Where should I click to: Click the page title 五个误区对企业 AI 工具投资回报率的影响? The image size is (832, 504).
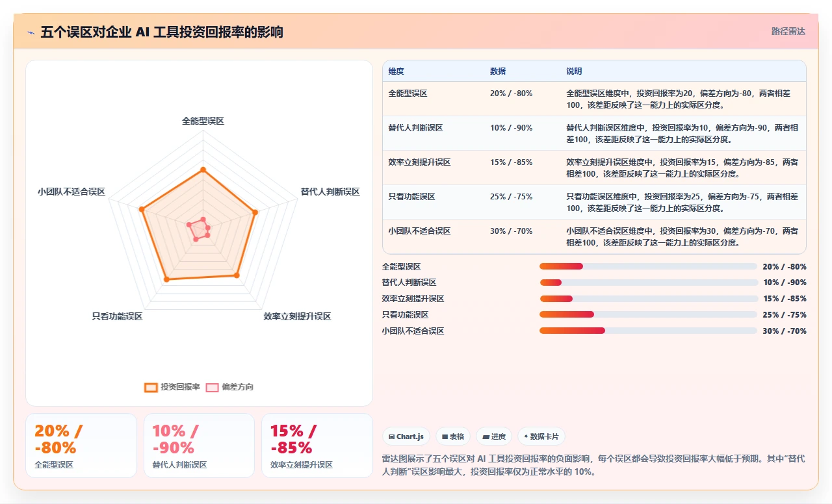pos(162,32)
